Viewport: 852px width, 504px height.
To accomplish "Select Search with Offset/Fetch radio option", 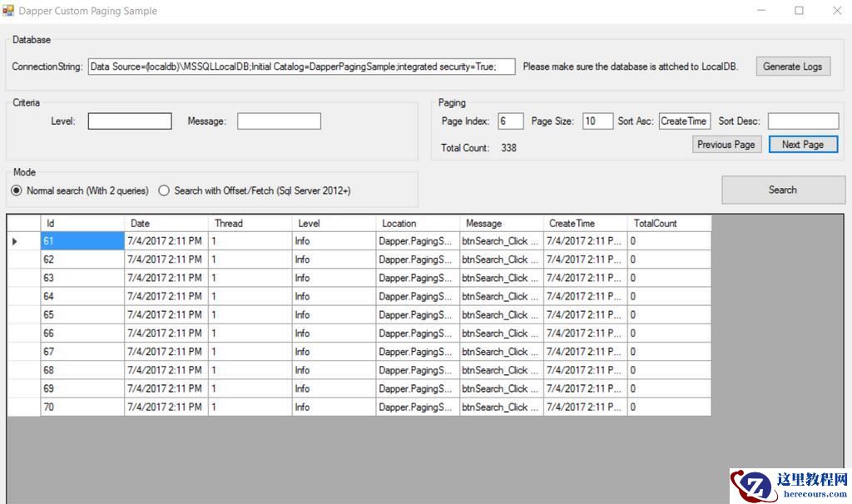I will click(165, 190).
